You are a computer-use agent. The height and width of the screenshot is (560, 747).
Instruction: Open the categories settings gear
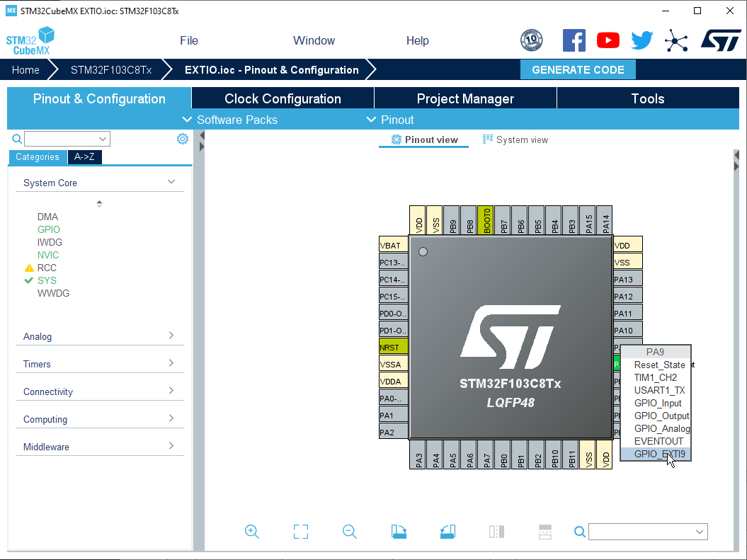tap(183, 139)
